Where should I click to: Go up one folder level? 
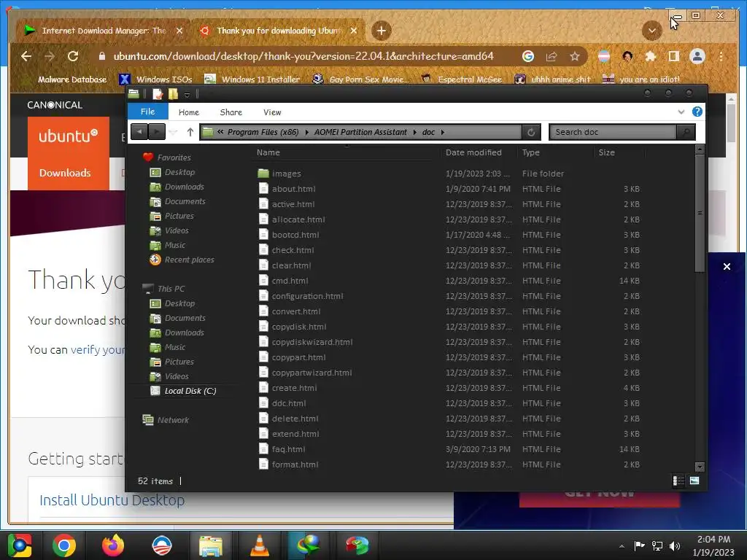point(190,132)
